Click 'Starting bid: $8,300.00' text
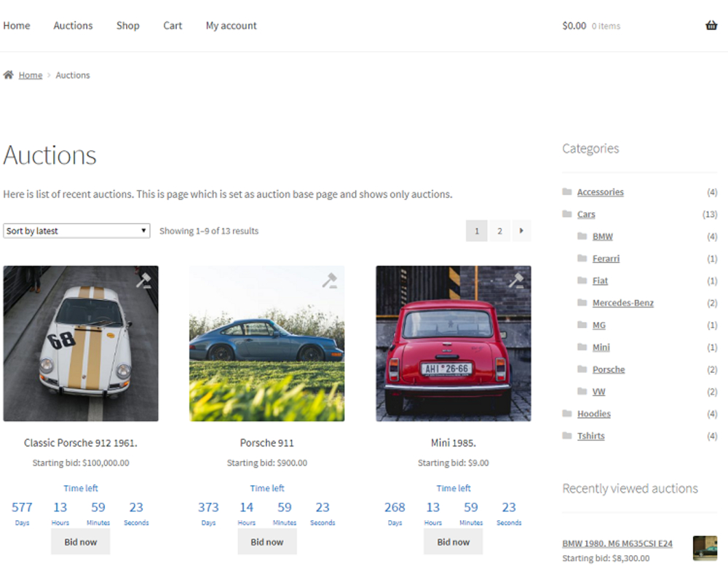Viewport: 728px width, 566px height. coord(606,558)
